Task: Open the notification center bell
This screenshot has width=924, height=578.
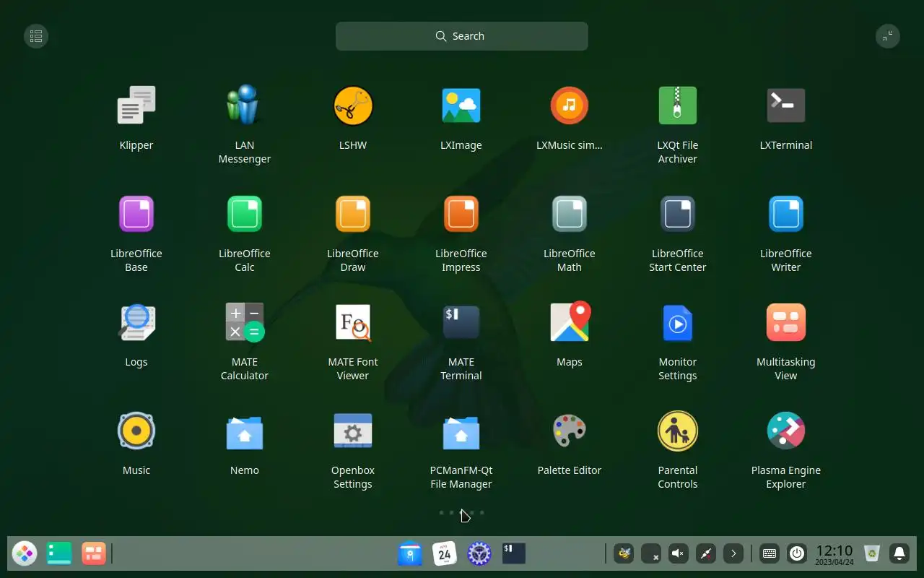Action: point(899,554)
